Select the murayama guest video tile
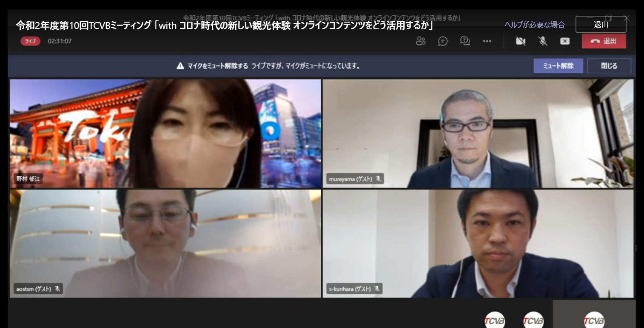The height and width of the screenshot is (328, 644). pos(478,133)
